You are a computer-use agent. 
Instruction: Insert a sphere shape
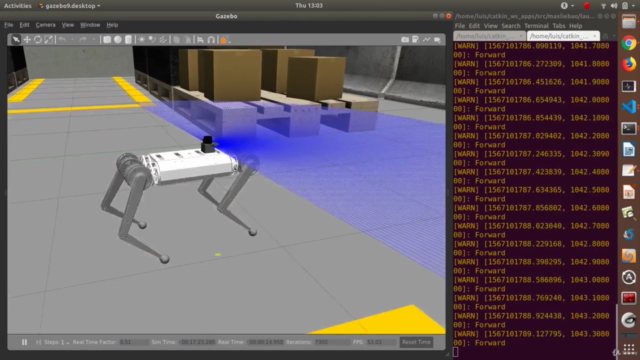pyautogui.click(x=118, y=40)
